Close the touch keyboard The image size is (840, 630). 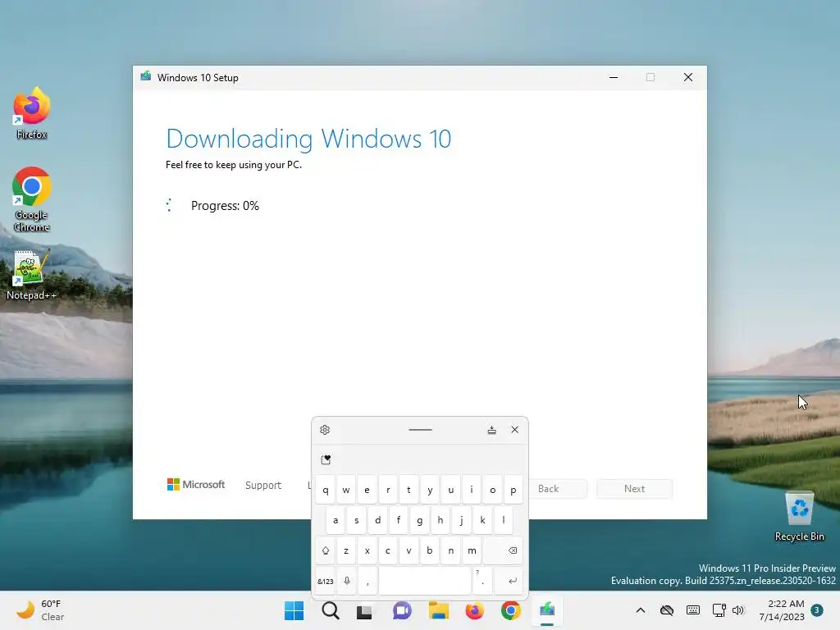pyautogui.click(x=515, y=430)
